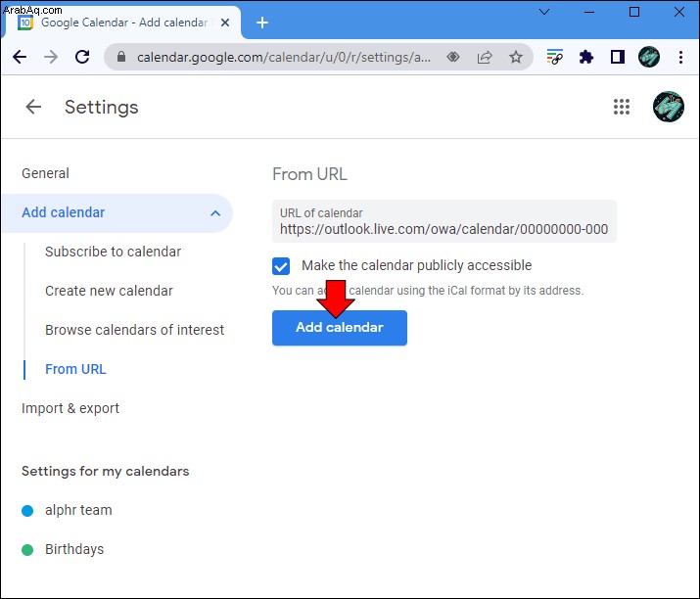Click the padlock site info icon
Screen dimensions: 700x599
coord(121,57)
